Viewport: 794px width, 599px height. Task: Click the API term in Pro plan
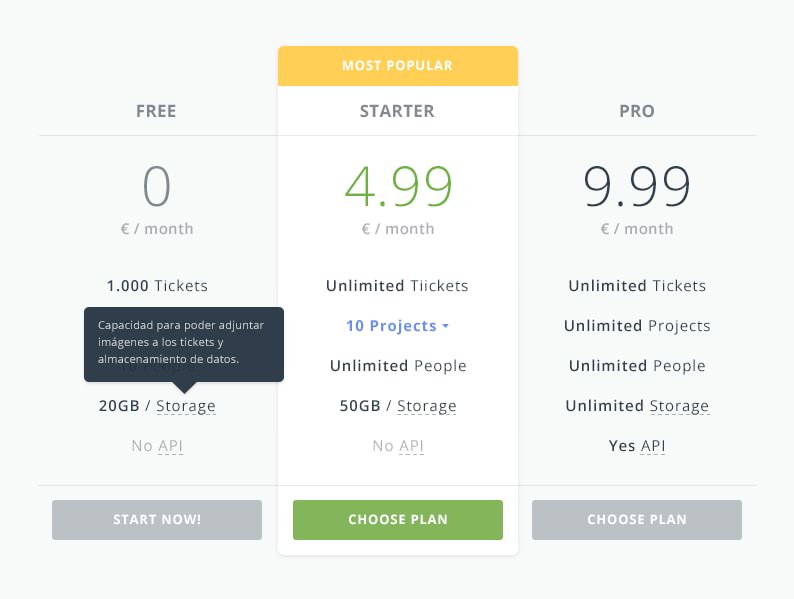pyautogui.click(x=653, y=446)
